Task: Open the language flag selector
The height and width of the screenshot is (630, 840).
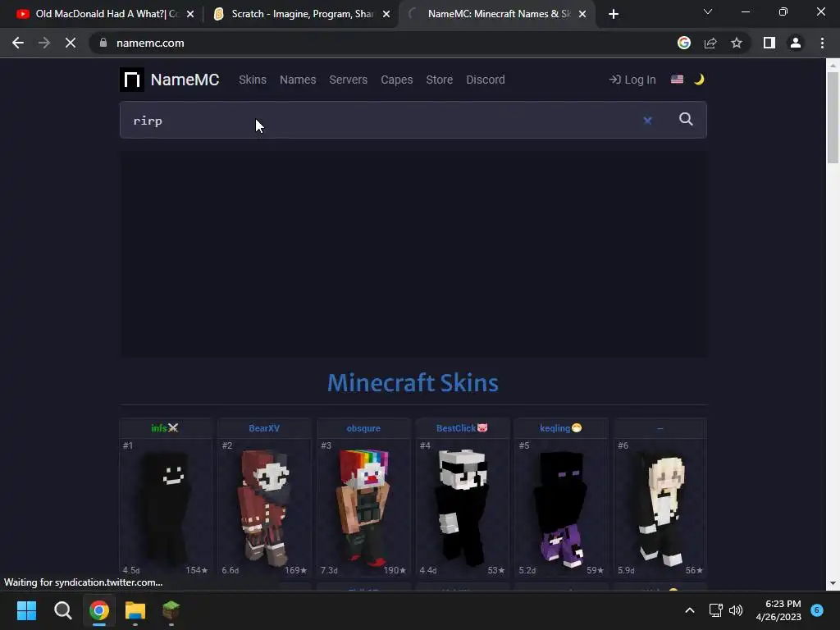Action: pyautogui.click(x=677, y=80)
